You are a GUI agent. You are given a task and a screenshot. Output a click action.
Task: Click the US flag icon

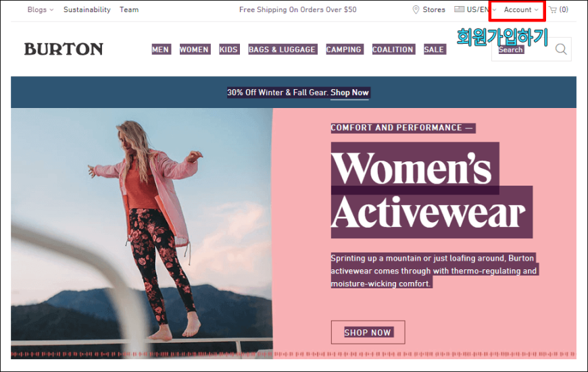point(459,9)
